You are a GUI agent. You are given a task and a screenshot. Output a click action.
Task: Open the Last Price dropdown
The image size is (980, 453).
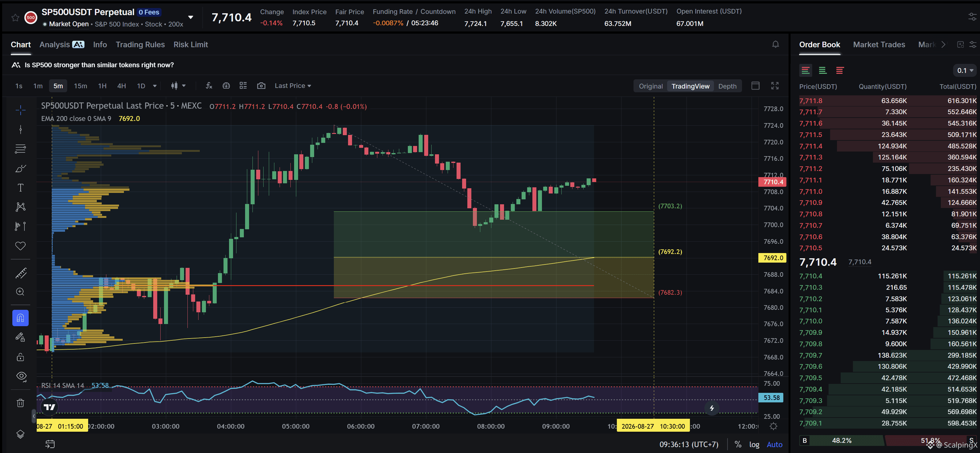pos(293,86)
